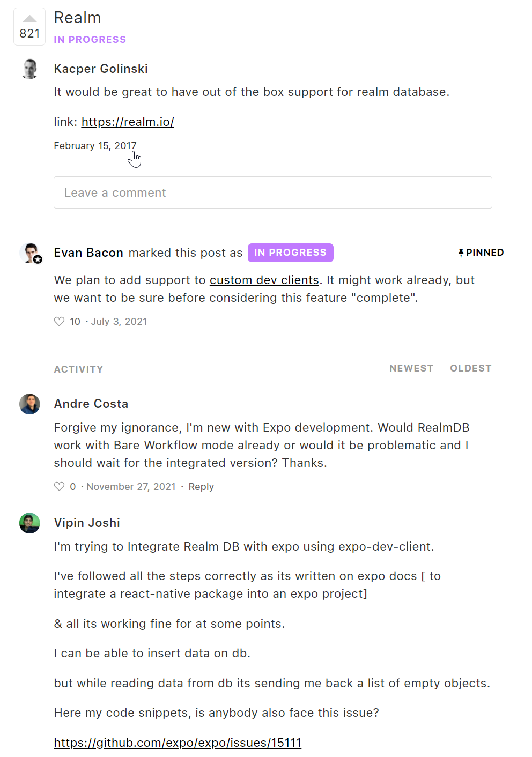
Task: Click the pinned pin icon
Action: point(461,253)
